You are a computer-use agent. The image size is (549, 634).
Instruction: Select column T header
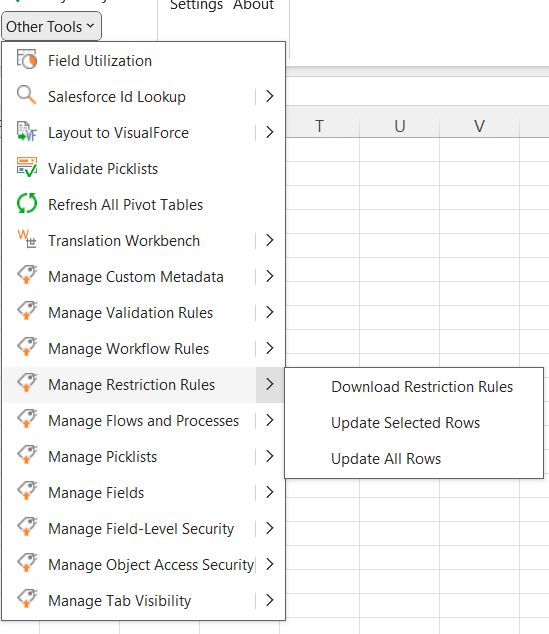click(319, 126)
